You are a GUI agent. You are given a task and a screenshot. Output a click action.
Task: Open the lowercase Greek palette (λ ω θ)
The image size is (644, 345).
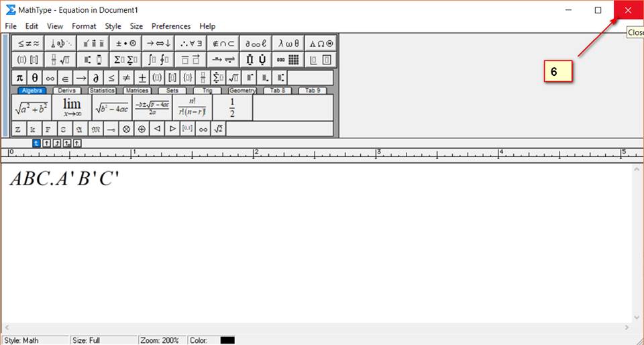tap(288, 43)
